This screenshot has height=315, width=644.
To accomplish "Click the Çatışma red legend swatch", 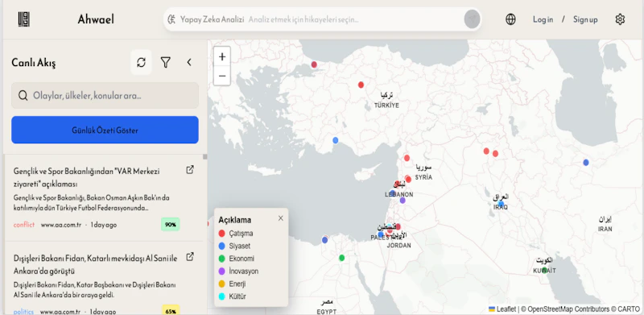I will pos(222,233).
